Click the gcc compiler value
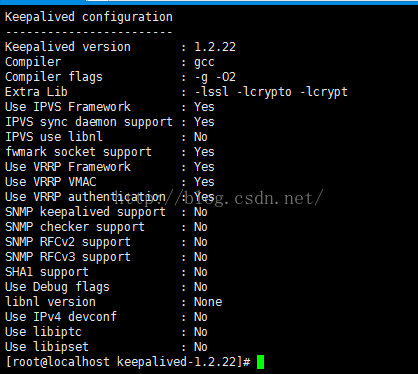This screenshot has width=418, height=374. pos(204,62)
